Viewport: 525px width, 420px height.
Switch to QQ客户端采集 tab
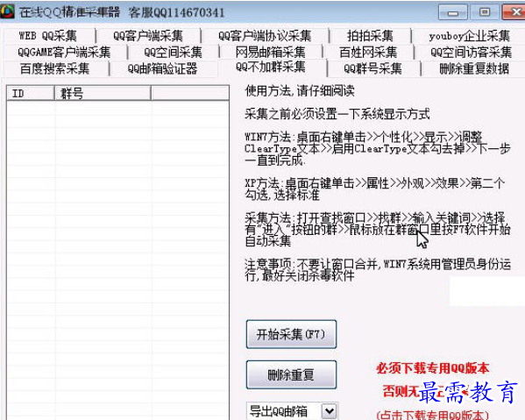(148, 35)
